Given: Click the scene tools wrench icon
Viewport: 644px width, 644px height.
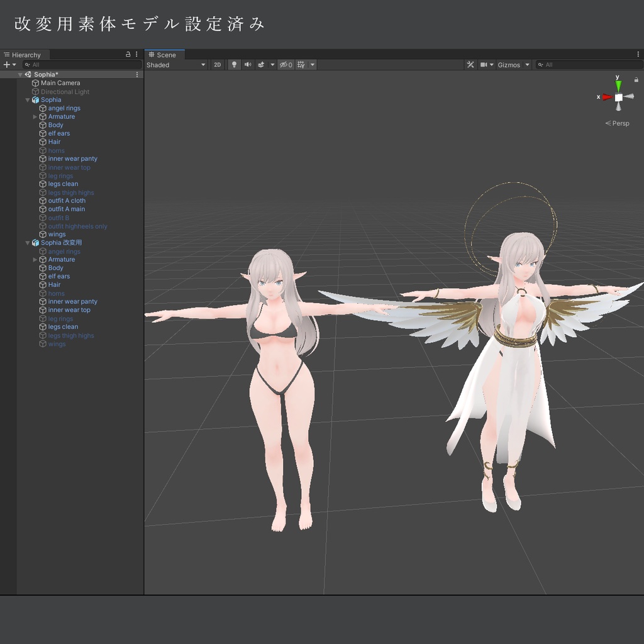Looking at the screenshot, I should [470, 64].
